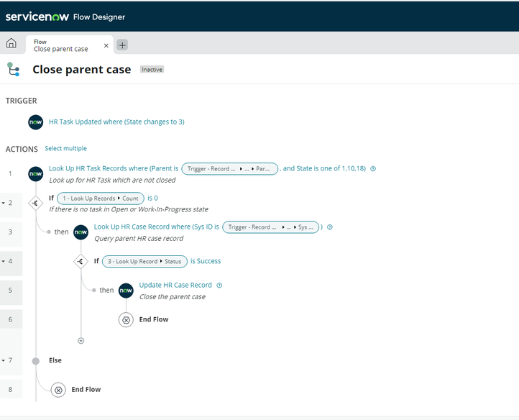This screenshot has height=420, width=519.
Task: Click the Now icon for step 1
Action: [35, 174]
